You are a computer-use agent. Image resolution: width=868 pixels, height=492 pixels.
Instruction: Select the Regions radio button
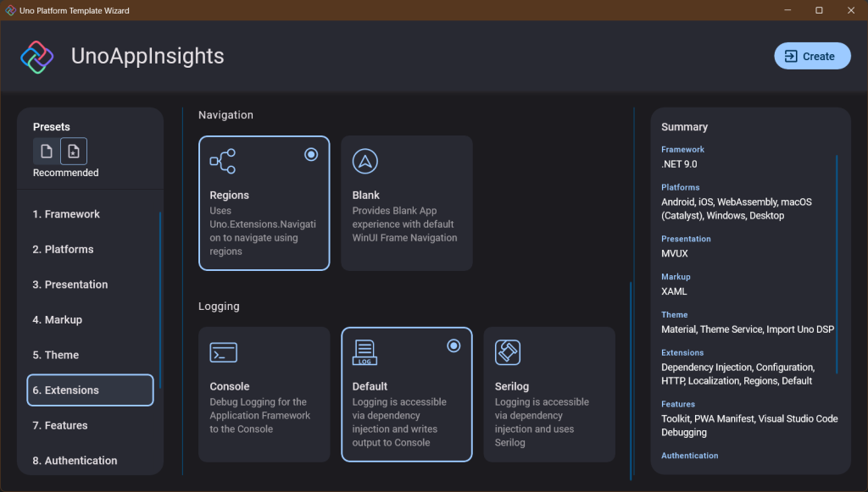click(311, 154)
